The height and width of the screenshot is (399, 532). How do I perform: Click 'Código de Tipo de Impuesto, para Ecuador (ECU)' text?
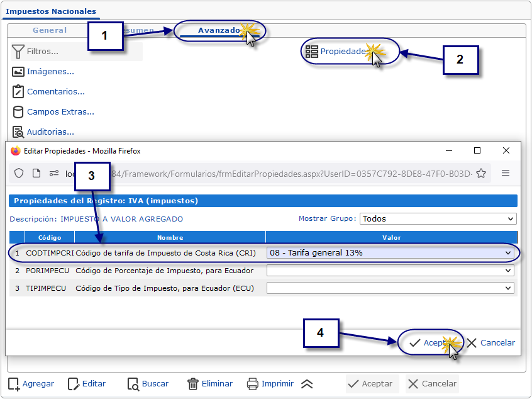(165, 288)
